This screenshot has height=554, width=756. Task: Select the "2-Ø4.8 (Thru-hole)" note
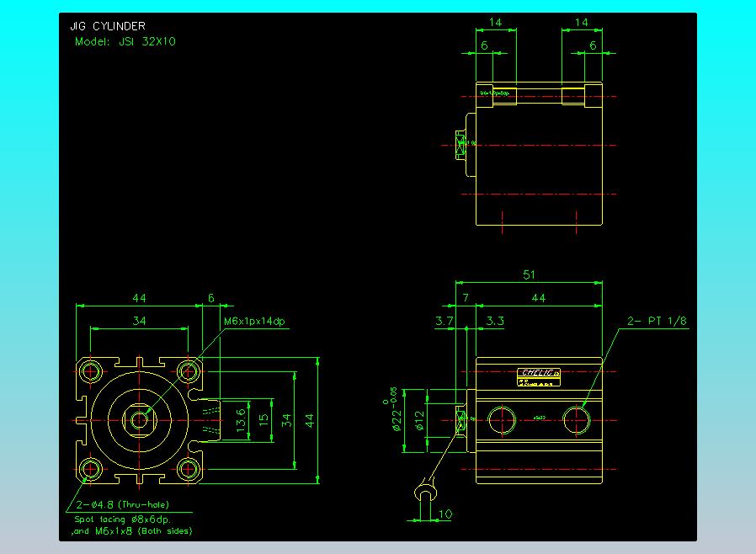coord(122,505)
